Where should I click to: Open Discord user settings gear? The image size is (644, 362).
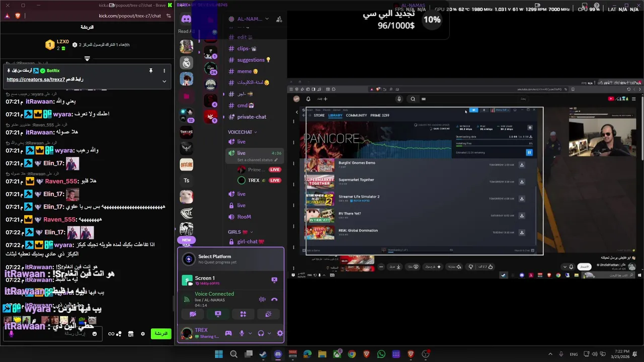coord(280,333)
